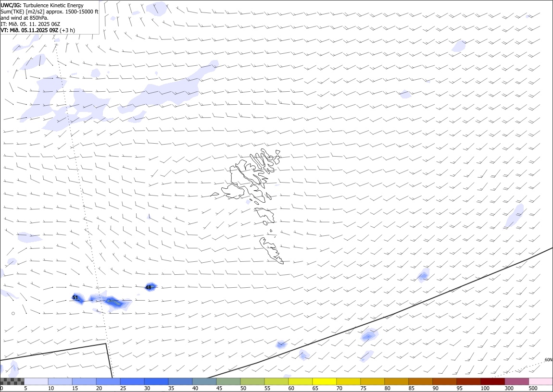Select the 75–80 amber legend swatch

[x=372, y=381]
